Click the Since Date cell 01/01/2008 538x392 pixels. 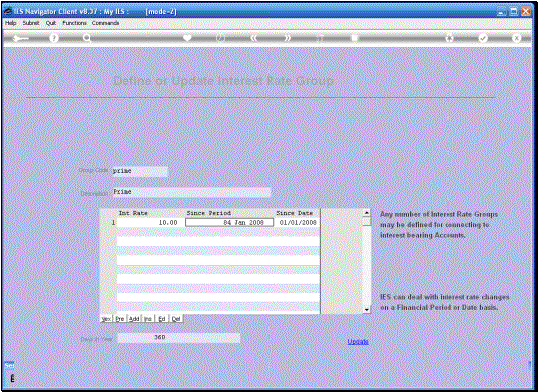pyautogui.click(x=297, y=223)
